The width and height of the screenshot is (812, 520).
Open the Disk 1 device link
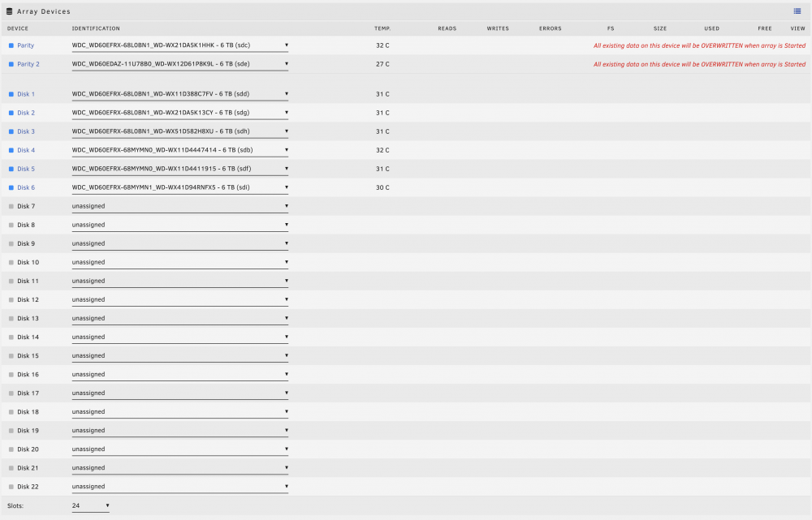tap(26, 94)
